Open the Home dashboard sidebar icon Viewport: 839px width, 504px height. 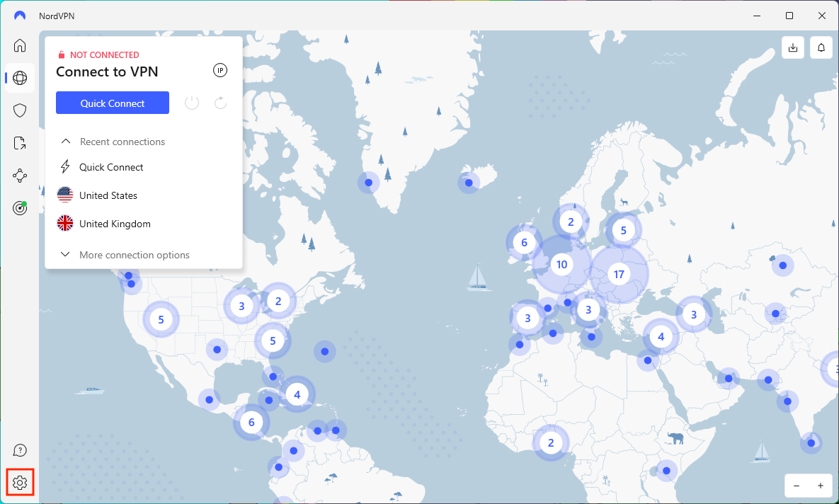coord(20,46)
